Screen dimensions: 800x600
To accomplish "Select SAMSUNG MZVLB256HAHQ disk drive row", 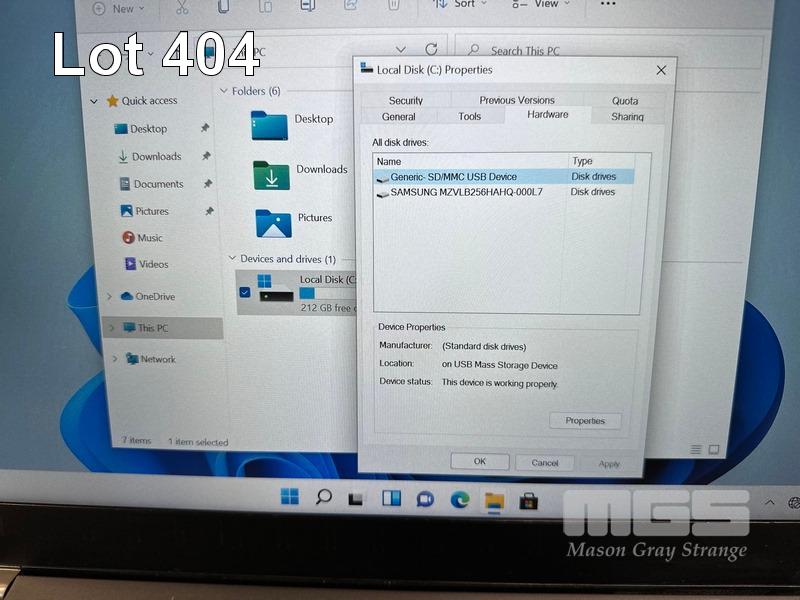I will pyautogui.click(x=466, y=192).
